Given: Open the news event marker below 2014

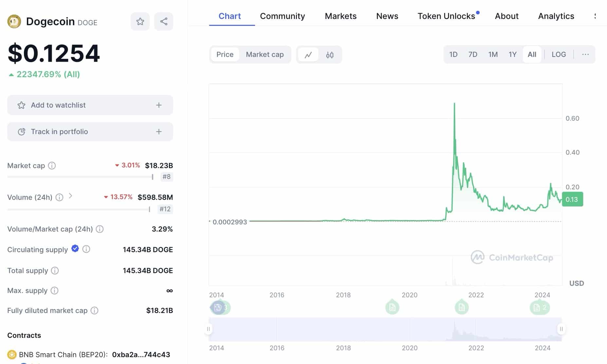Looking at the screenshot, I should tap(220, 307).
